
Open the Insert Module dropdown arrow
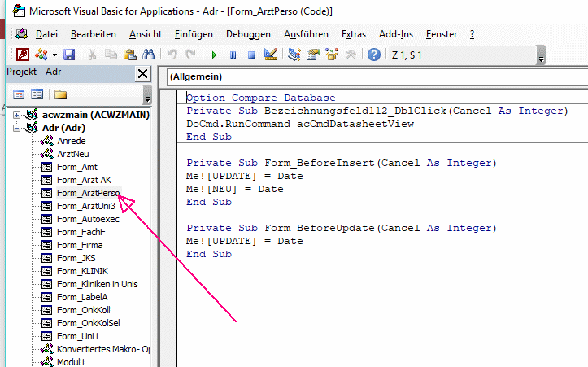coord(54,55)
